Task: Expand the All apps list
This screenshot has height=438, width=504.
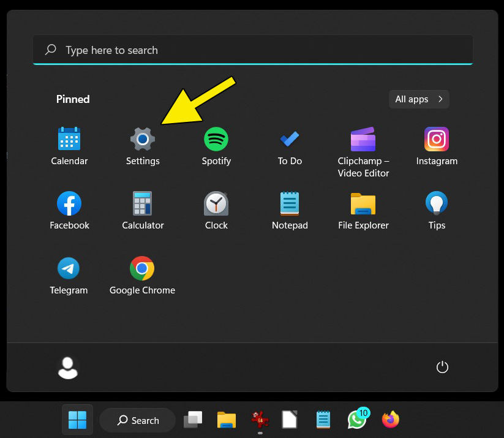Action: pyautogui.click(x=419, y=99)
